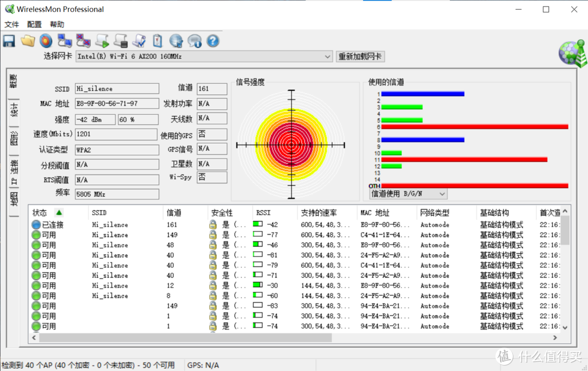
Task: Click the speech bubble info toolbar icon
Action: [x=194, y=41]
